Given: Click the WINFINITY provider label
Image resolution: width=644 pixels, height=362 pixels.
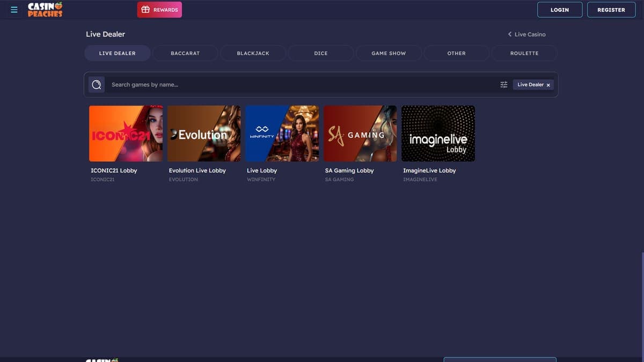Looking at the screenshot, I should click(261, 180).
